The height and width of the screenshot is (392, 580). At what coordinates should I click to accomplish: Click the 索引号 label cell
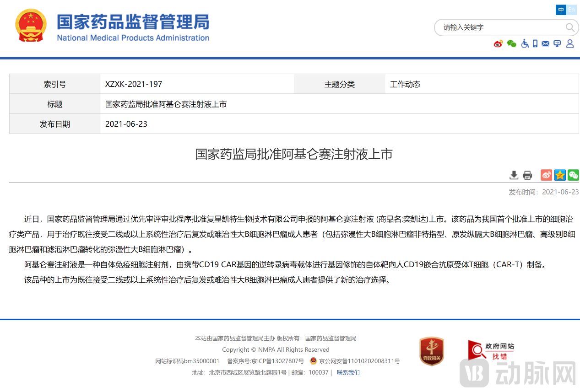[x=55, y=84]
